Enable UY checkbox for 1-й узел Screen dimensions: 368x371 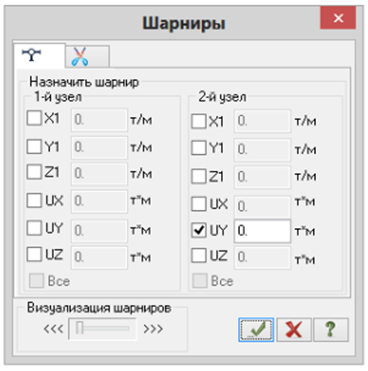[x=34, y=228]
